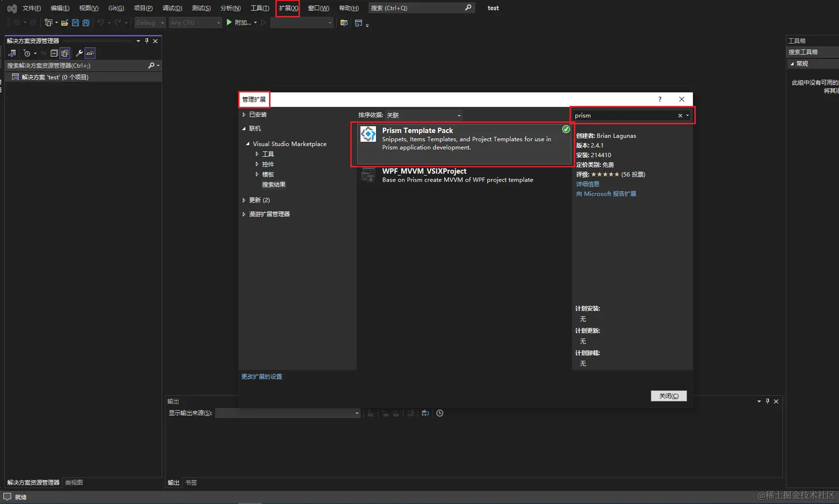839x504 pixels.
Task: Collapse the Online category
Action: [x=244, y=129]
